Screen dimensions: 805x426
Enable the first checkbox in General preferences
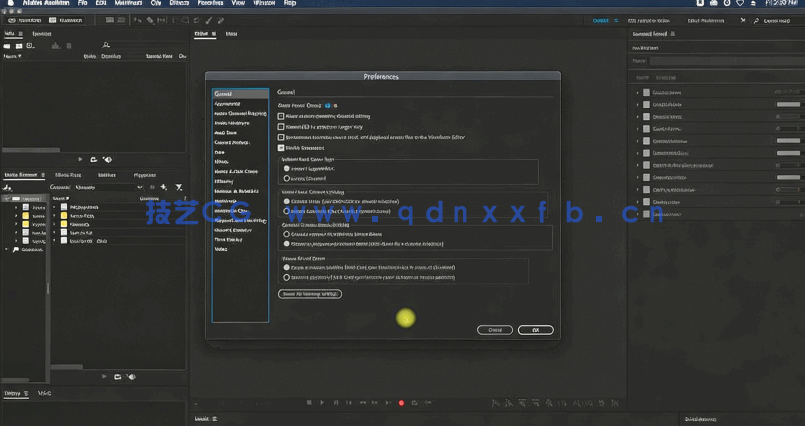pyautogui.click(x=281, y=116)
